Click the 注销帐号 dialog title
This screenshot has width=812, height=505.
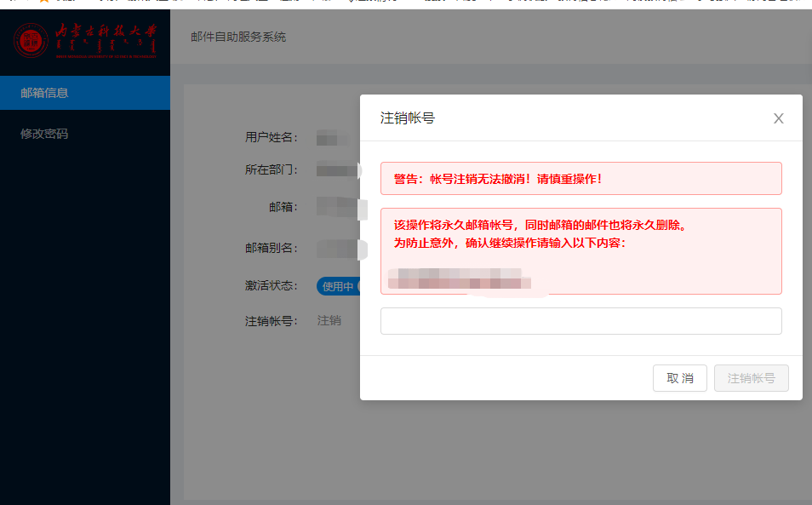(x=406, y=118)
